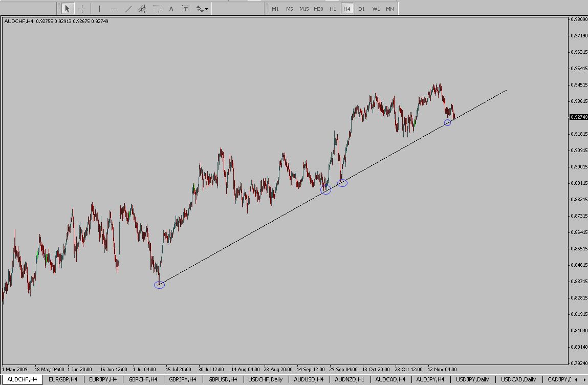Select the trendline drawing tool
Screen dimensions: 588x385
128,9
